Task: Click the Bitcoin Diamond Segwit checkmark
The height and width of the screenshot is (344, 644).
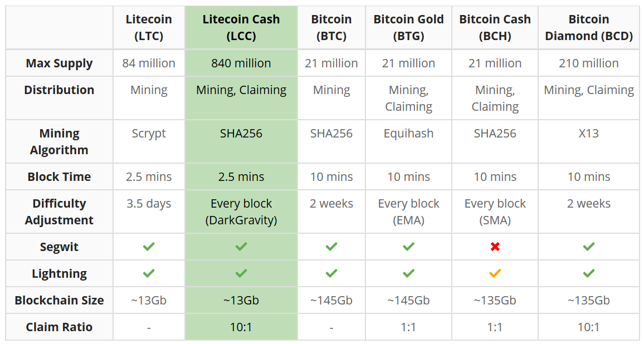Action: [x=589, y=247]
